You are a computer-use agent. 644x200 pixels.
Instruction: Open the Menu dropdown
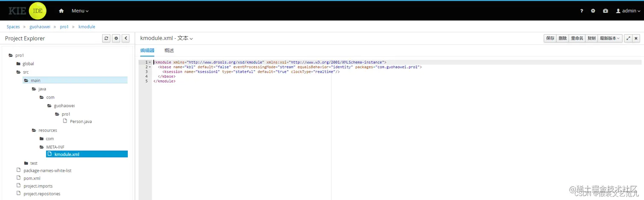click(80, 11)
